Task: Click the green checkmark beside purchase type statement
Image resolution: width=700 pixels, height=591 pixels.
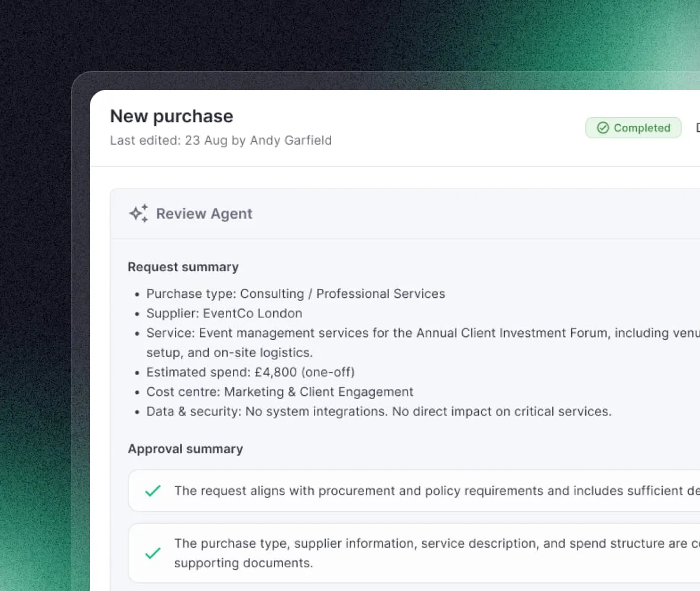Action: point(153,553)
